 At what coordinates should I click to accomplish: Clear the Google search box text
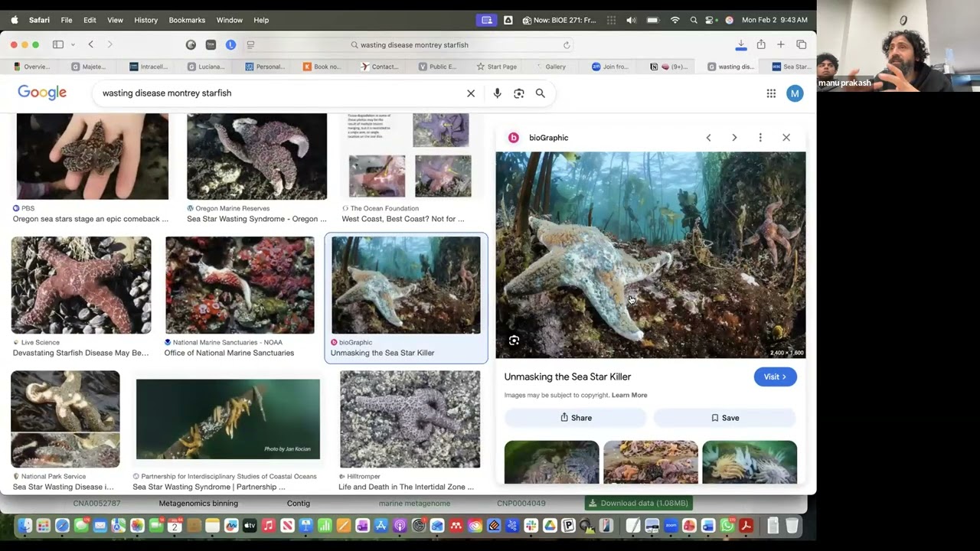pos(471,93)
